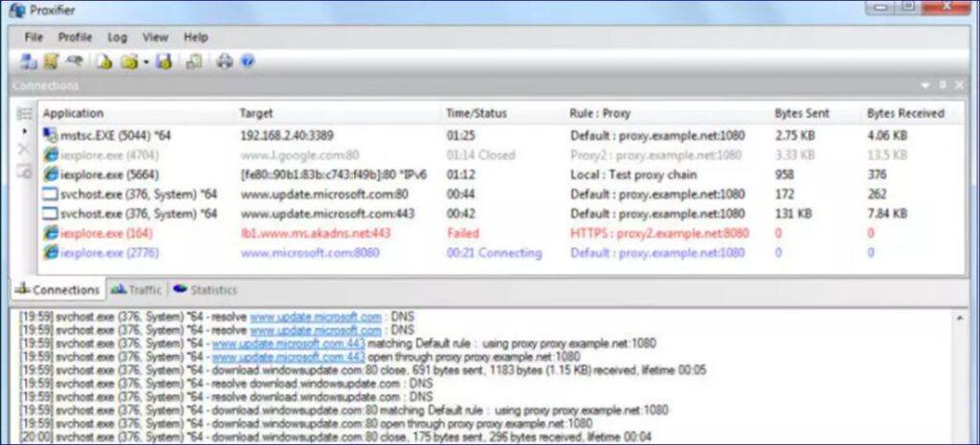Screen dimensions: 980x445
Task: Click 'HTTPS : proxy2.example.net:8080' rule cell
Action: tap(659, 234)
